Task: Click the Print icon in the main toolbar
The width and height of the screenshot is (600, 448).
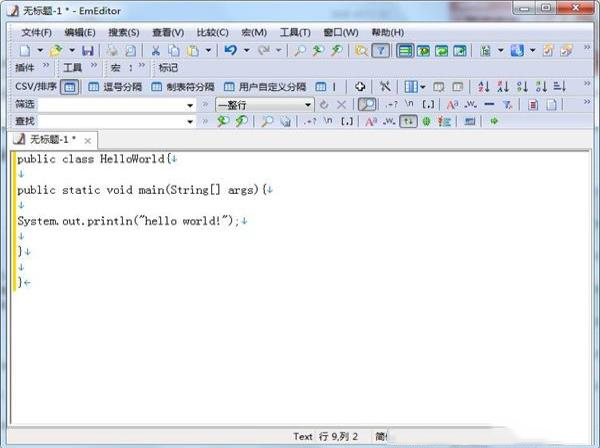Action: tap(112, 50)
